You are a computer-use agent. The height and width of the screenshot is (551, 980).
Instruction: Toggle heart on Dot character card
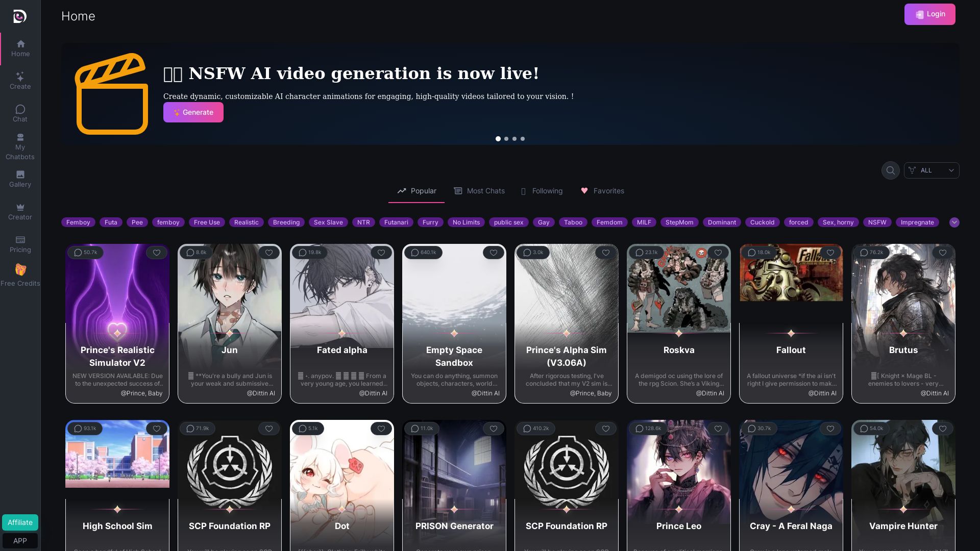click(381, 429)
